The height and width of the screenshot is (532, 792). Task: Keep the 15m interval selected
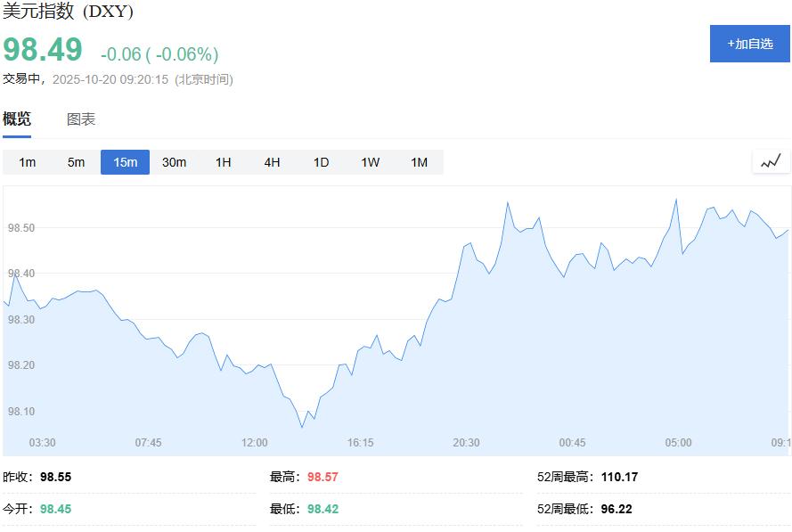125,162
